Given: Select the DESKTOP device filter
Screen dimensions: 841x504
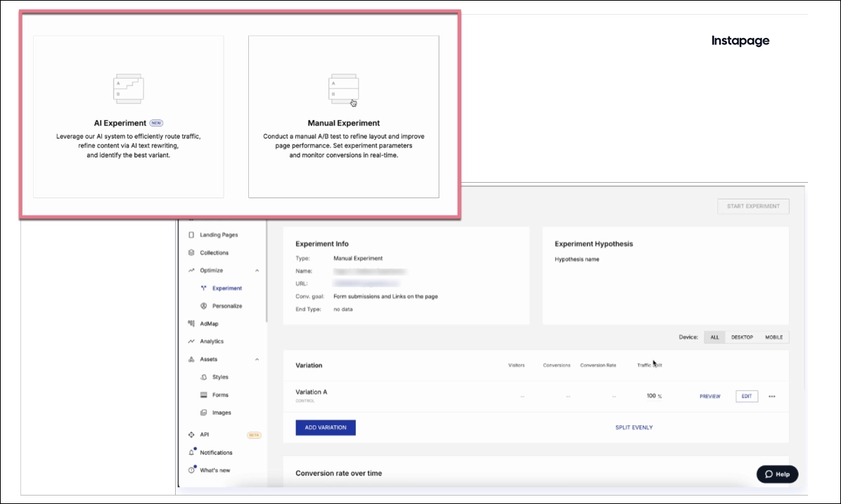Looking at the screenshot, I should (x=744, y=337).
